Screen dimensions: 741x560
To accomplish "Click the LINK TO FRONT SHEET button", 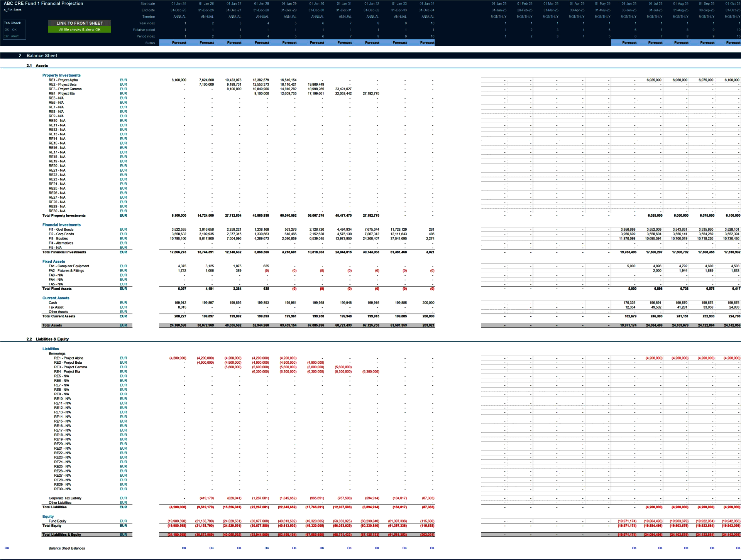I will click(x=80, y=23).
